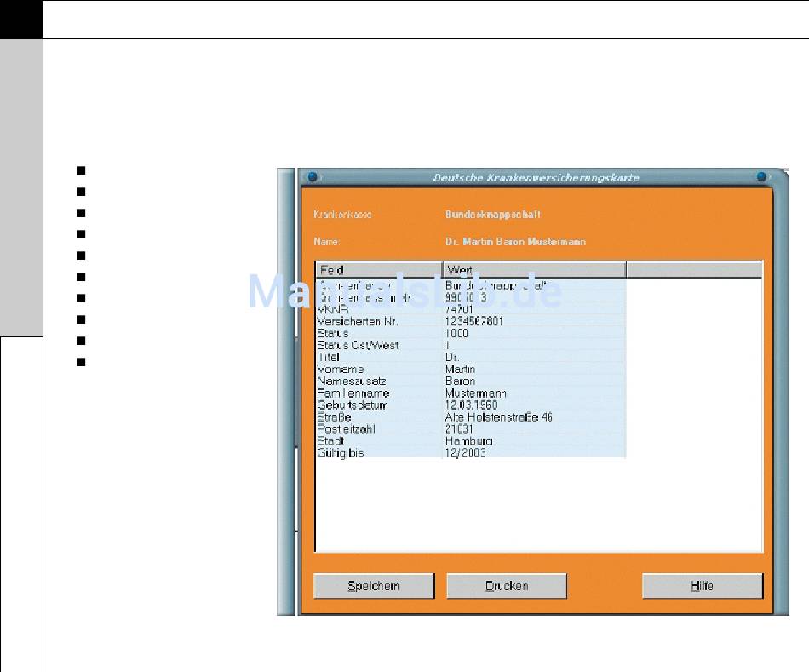The width and height of the screenshot is (809, 672).
Task: Select the Titel field cell
Action: (x=328, y=357)
